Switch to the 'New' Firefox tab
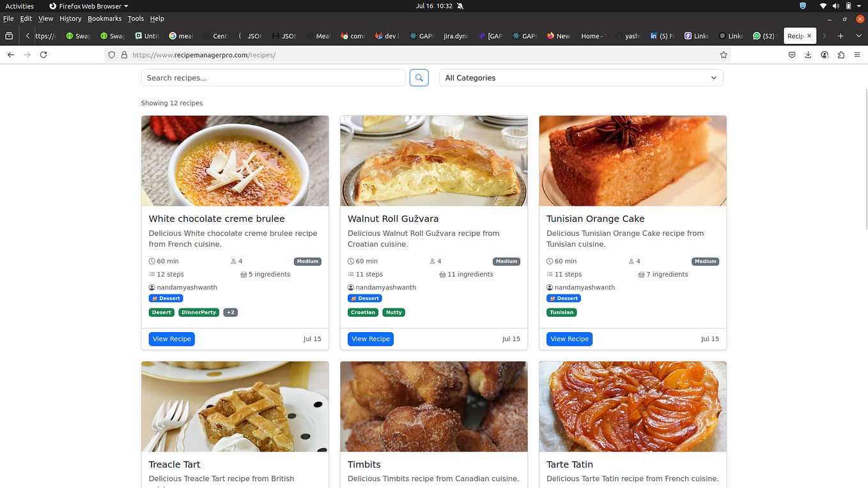The height and width of the screenshot is (488, 868). [559, 36]
